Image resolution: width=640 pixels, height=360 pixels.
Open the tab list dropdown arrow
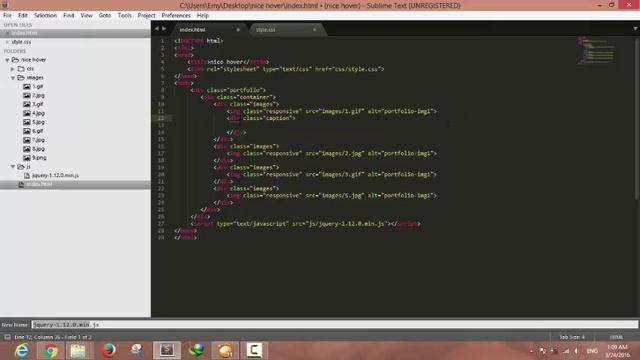[635, 29]
